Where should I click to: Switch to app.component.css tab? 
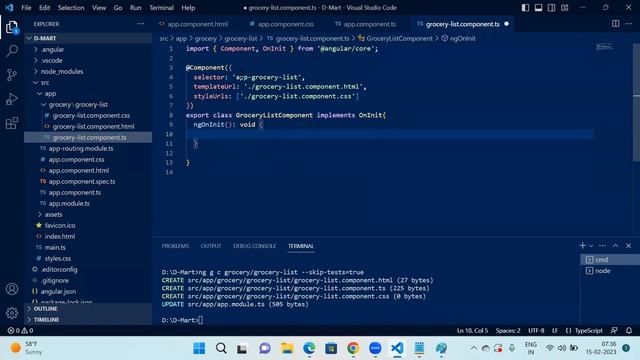[x=286, y=24]
